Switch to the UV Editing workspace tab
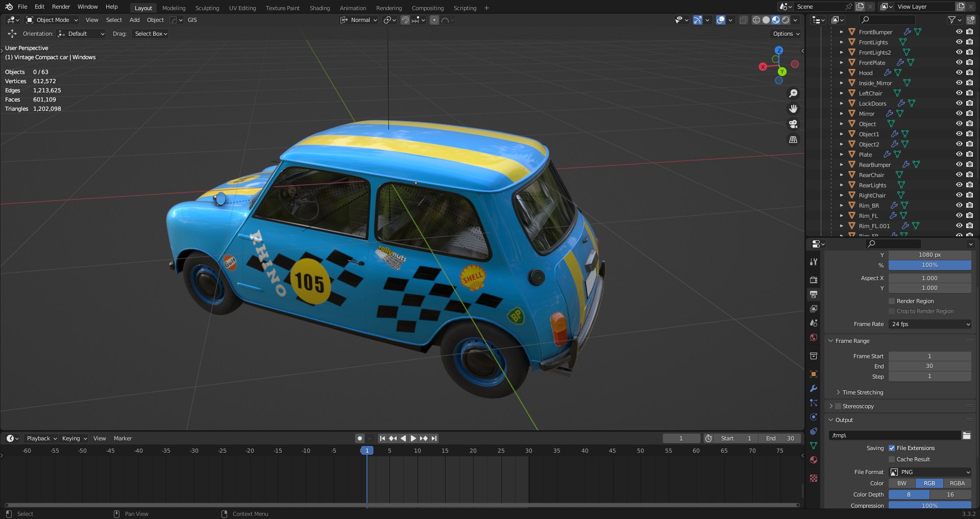Screen dimensions: 980x519 (x=242, y=8)
